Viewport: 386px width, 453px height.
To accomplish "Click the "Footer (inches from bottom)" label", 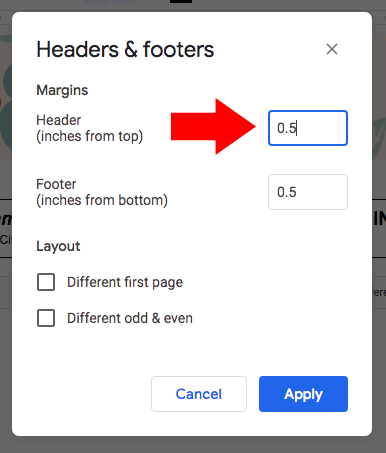I will [102, 192].
